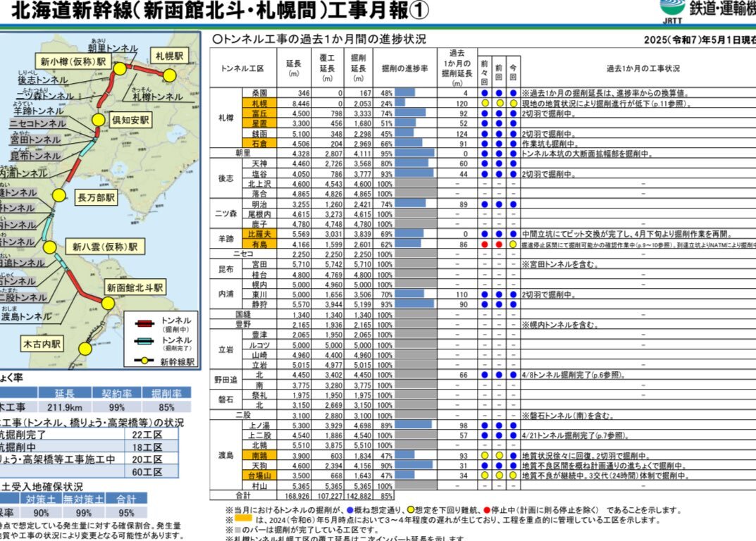Click the 桑園 cell in the tunnel table
The image size is (756, 541).
point(259,93)
